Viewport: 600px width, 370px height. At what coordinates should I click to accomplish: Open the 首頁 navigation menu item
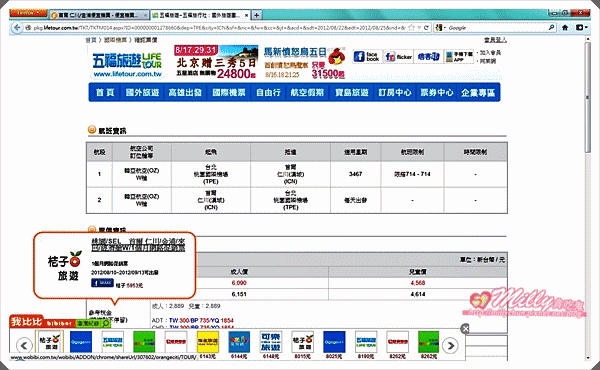pos(105,92)
